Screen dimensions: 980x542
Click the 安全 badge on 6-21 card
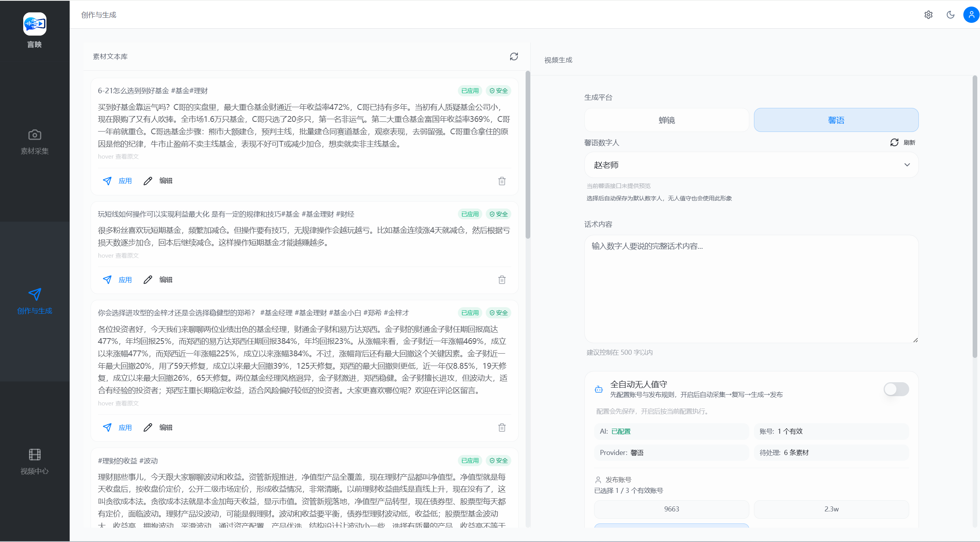pos(499,91)
